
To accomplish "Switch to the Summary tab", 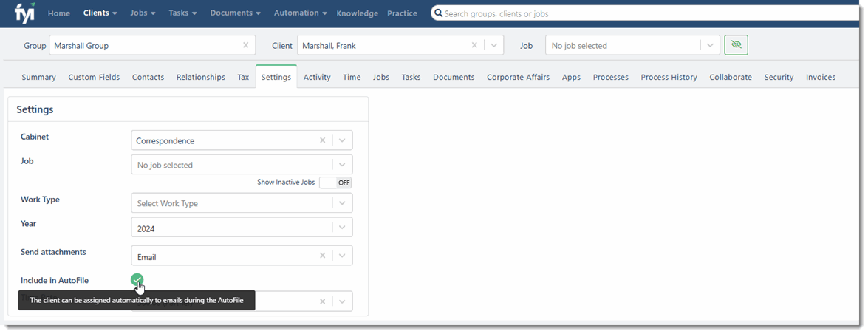I will 38,77.
